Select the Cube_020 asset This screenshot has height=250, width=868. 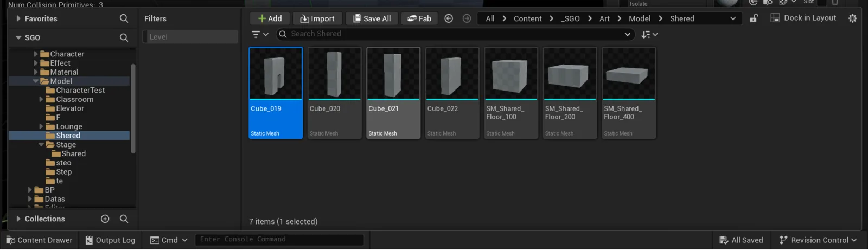coord(335,93)
